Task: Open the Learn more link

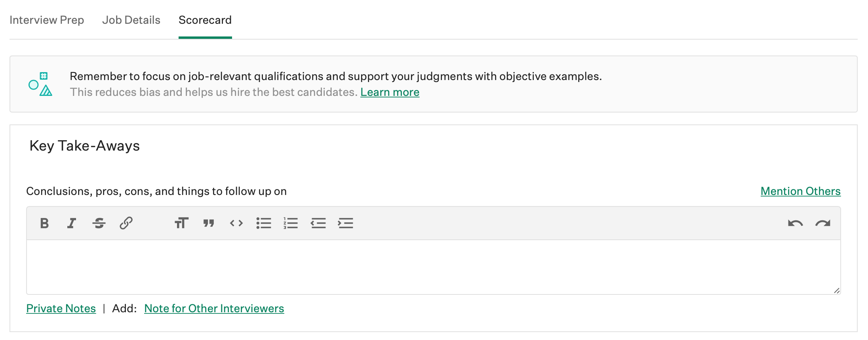Action: [x=390, y=92]
